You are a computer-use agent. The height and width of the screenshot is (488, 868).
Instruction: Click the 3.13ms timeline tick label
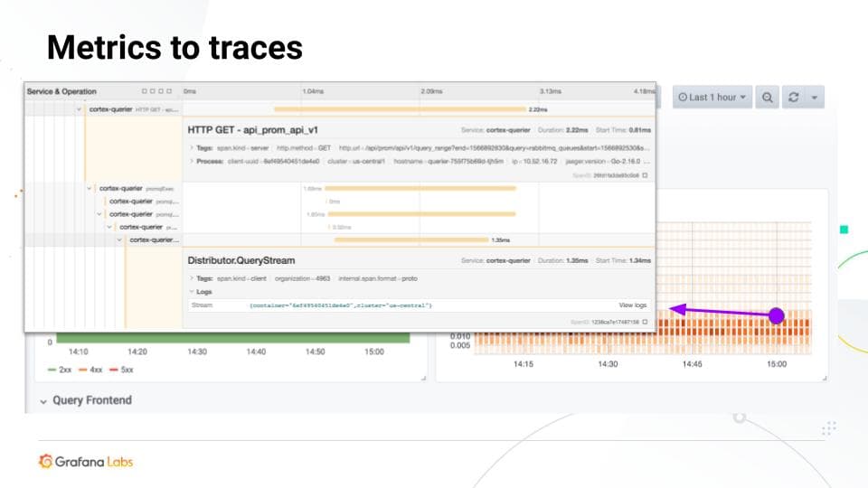point(551,91)
